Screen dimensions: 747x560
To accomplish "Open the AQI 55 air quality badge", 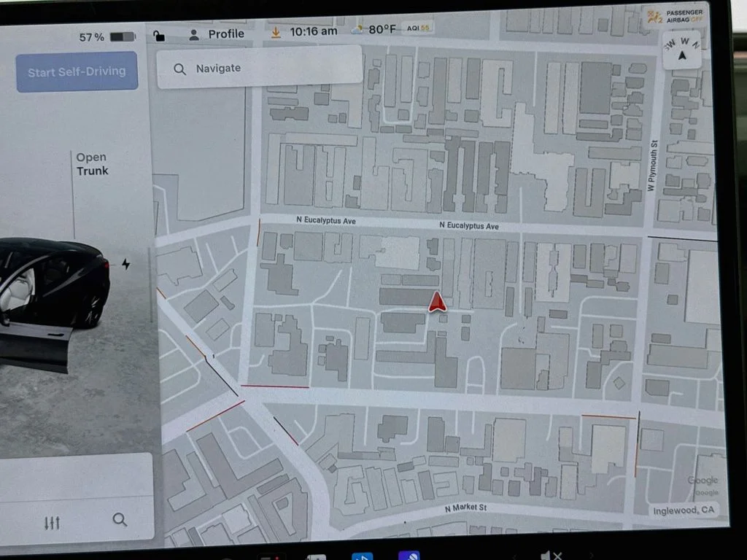I will click(418, 28).
